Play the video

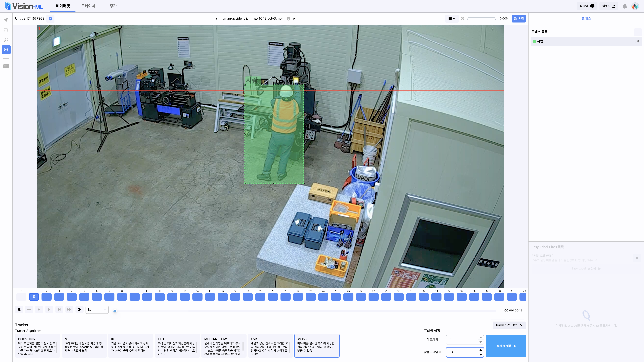point(49,310)
